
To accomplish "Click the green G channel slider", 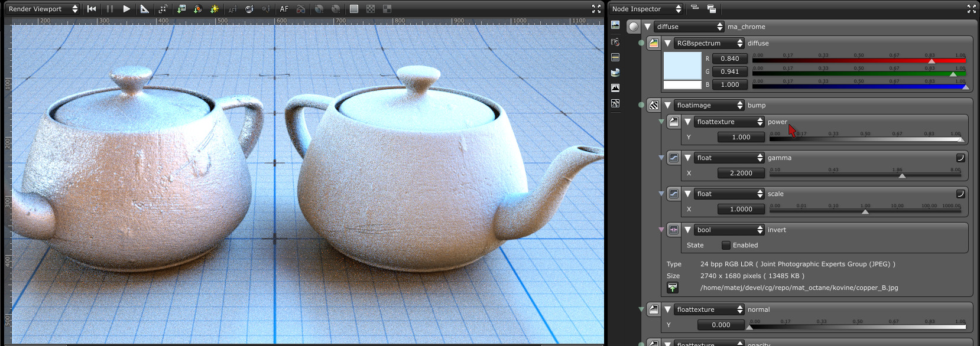I will [x=859, y=73].
